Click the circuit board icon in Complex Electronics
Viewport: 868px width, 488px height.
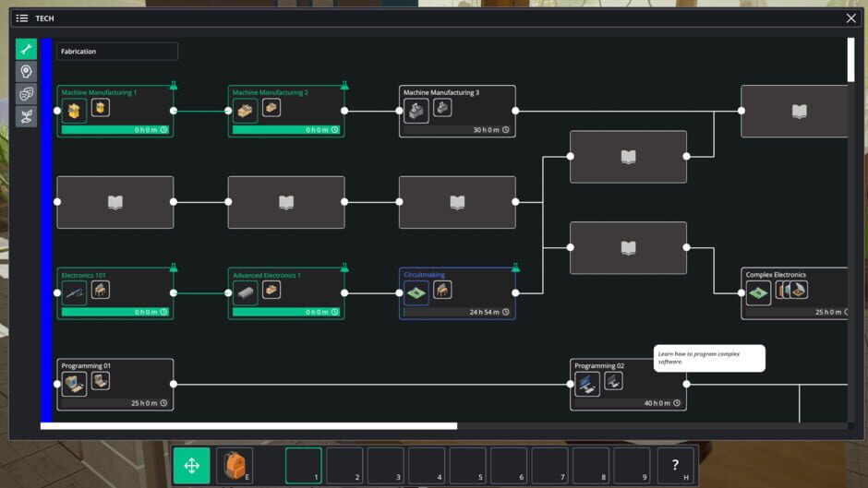[x=758, y=293]
